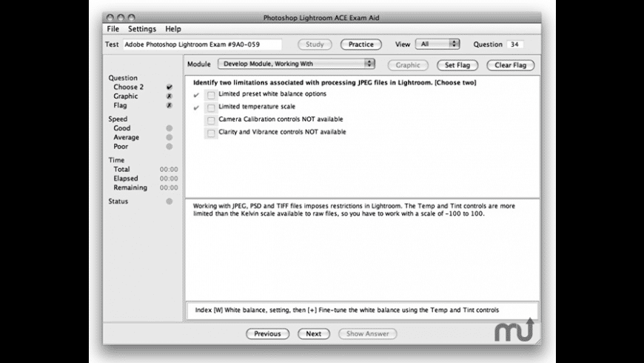The image size is (644, 363).
Task: Click the Test name field
Action: point(203,44)
